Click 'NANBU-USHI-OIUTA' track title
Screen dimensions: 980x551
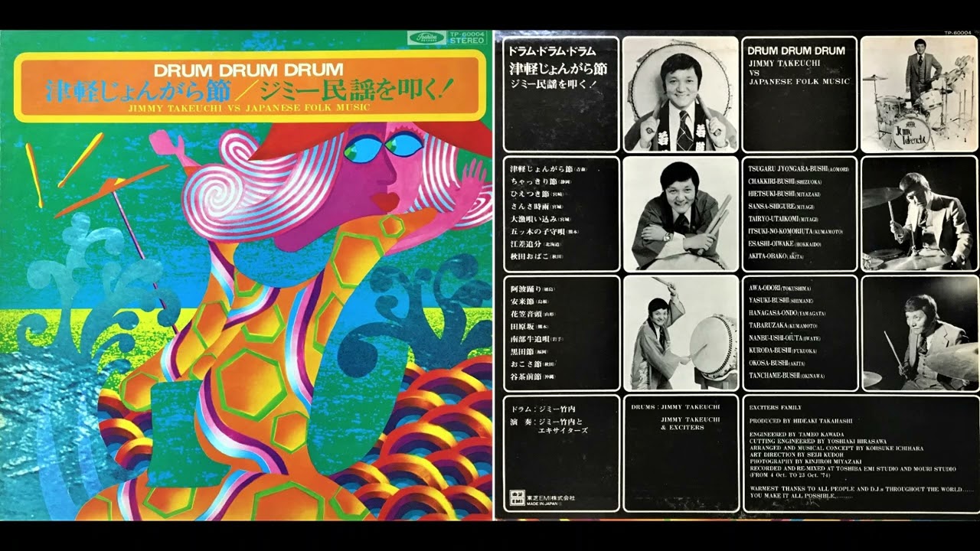(x=776, y=338)
